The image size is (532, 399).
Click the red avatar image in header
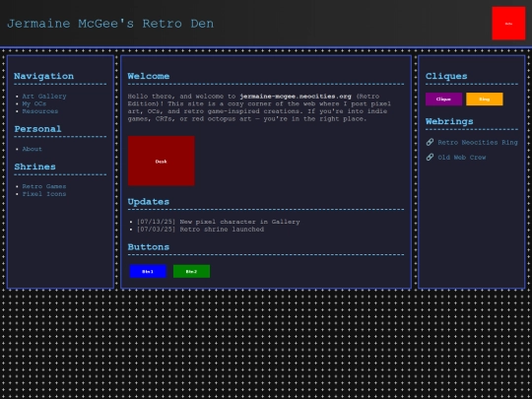[x=508, y=24]
